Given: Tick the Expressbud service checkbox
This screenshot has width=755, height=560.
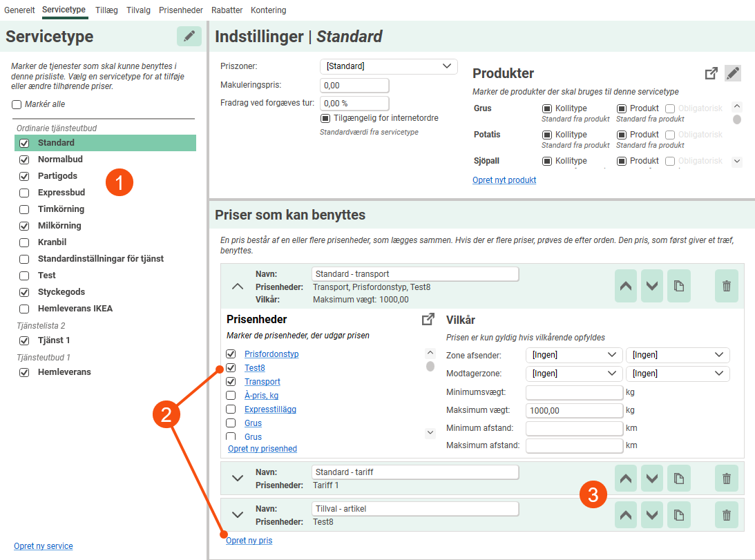Looking at the screenshot, I should (x=24, y=193).
